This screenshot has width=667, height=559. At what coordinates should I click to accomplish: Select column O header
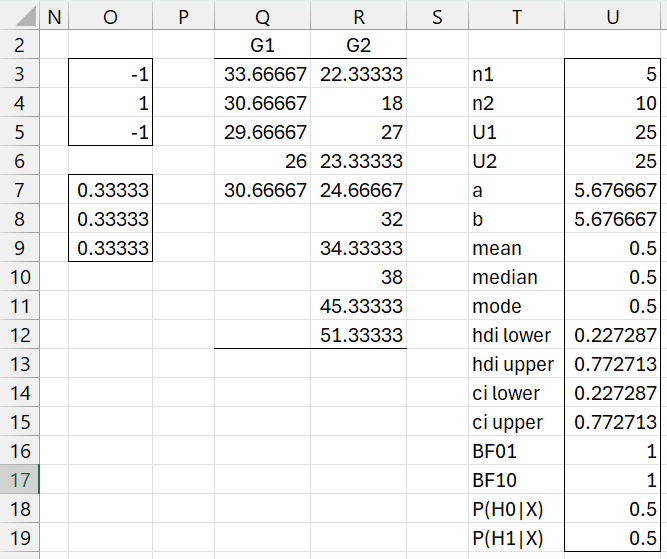click(110, 16)
